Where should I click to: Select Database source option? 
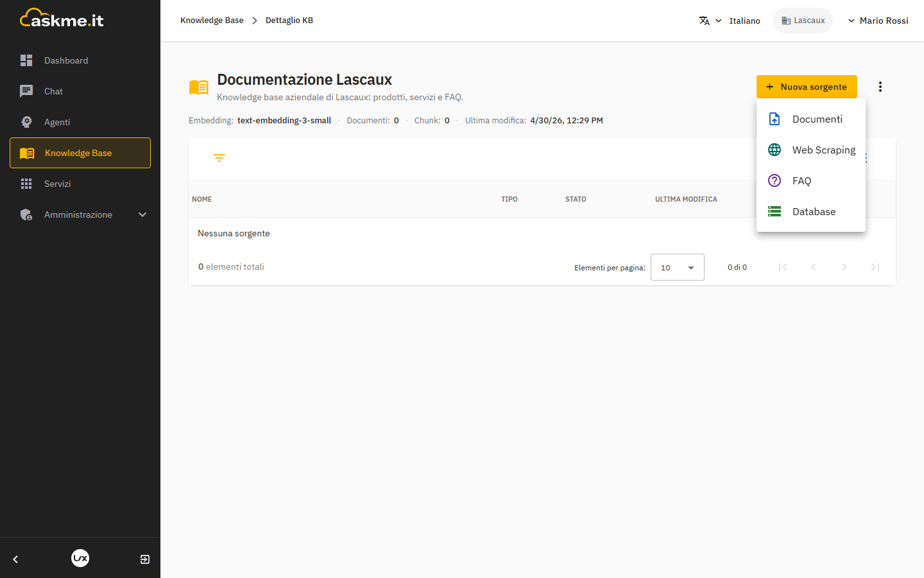coord(811,211)
